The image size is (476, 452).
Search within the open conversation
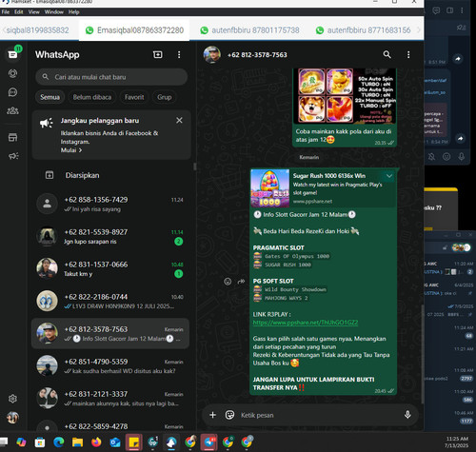(x=387, y=54)
